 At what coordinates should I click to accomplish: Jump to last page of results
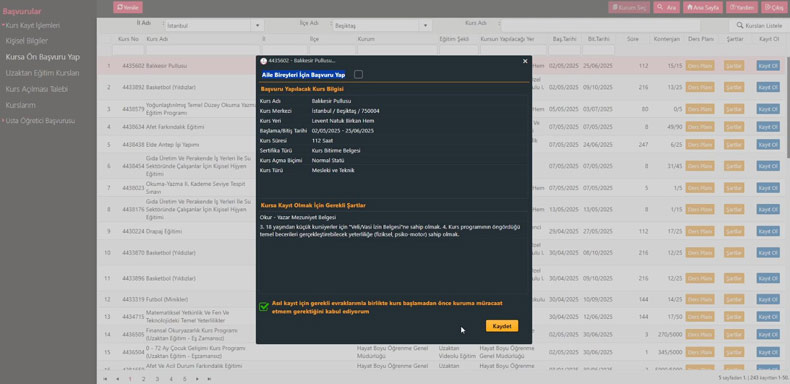pyautogui.click(x=209, y=378)
